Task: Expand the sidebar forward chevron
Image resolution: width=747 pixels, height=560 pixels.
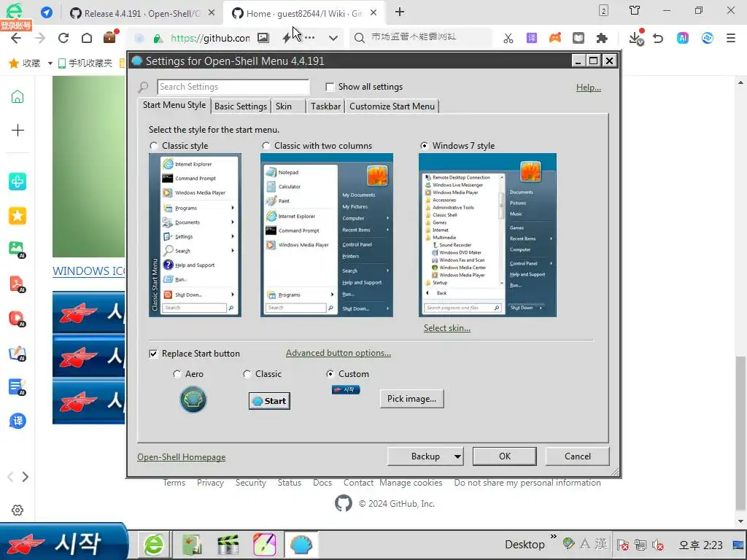Action: pyautogui.click(x=26, y=477)
